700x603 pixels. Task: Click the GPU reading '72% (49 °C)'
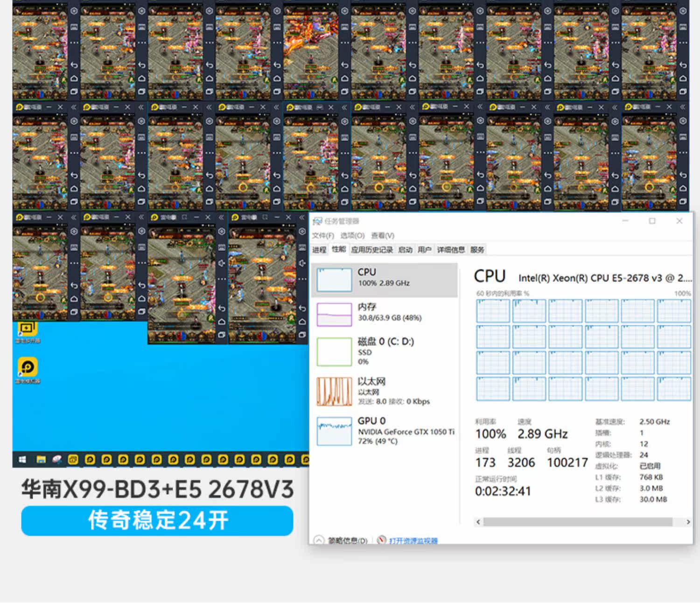click(x=378, y=441)
